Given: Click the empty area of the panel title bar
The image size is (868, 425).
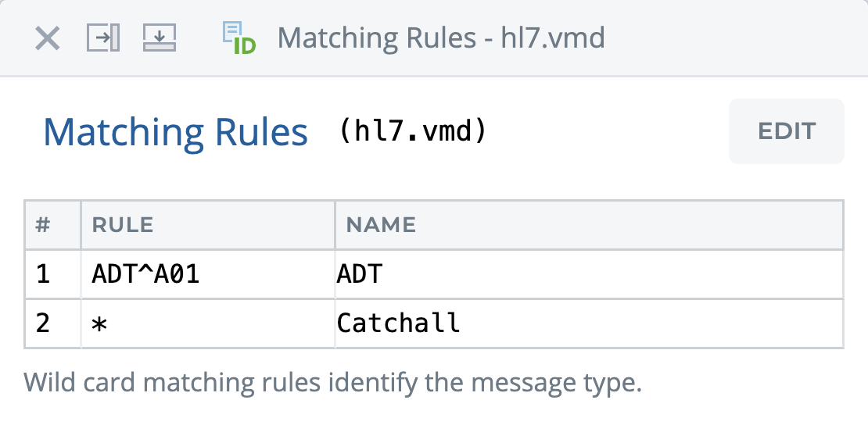Looking at the screenshot, I should point(727,37).
